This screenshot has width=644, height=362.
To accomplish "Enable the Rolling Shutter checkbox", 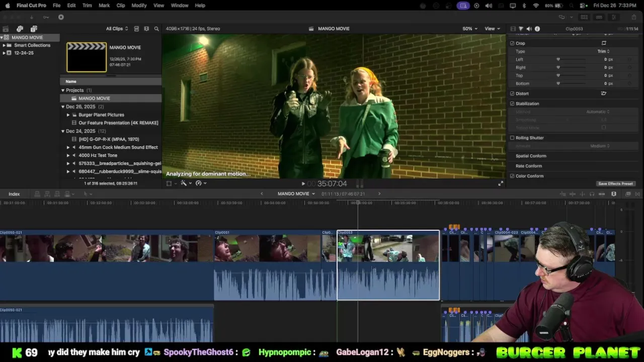I will [x=512, y=138].
